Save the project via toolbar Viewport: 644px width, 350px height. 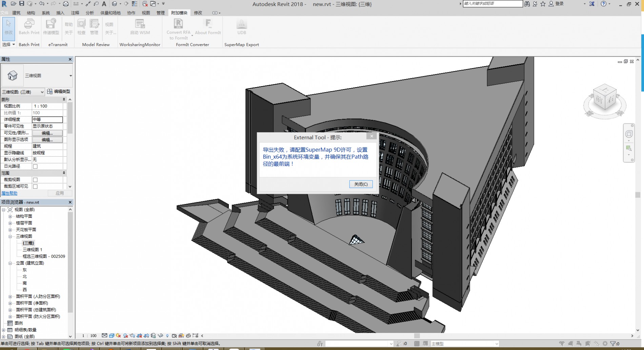[21, 4]
